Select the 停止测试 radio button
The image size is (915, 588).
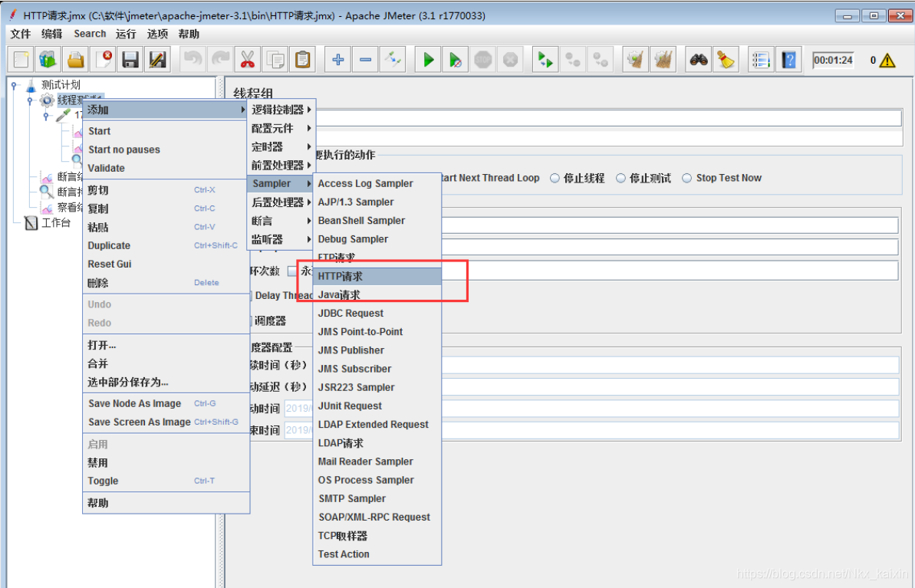pyautogui.click(x=621, y=179)
